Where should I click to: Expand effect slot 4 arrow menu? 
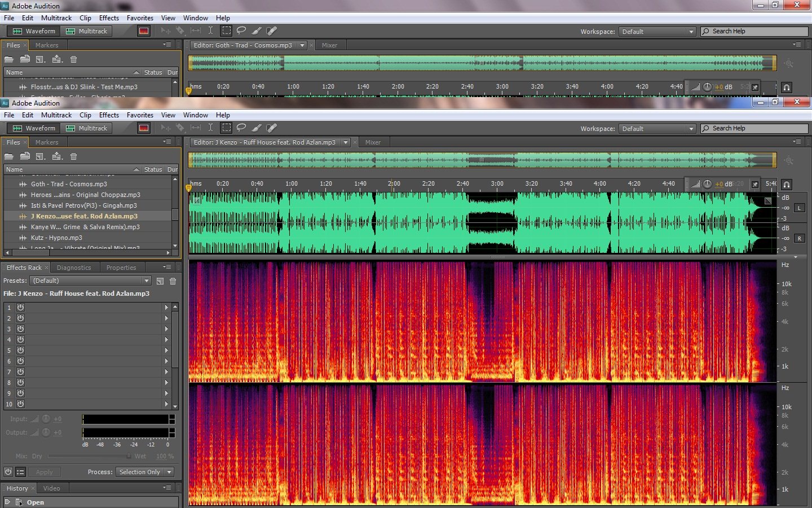click(x=166, y=340)
